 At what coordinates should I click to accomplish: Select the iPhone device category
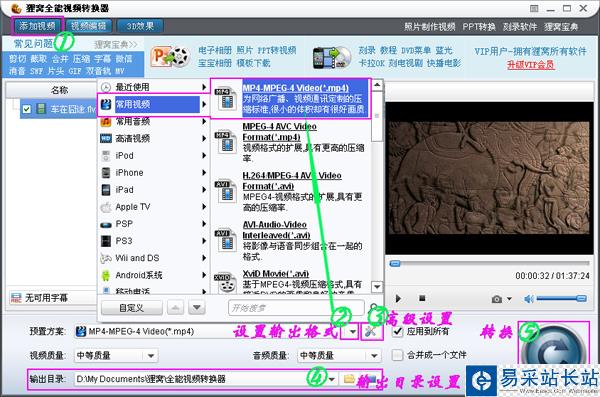point(153,173)
